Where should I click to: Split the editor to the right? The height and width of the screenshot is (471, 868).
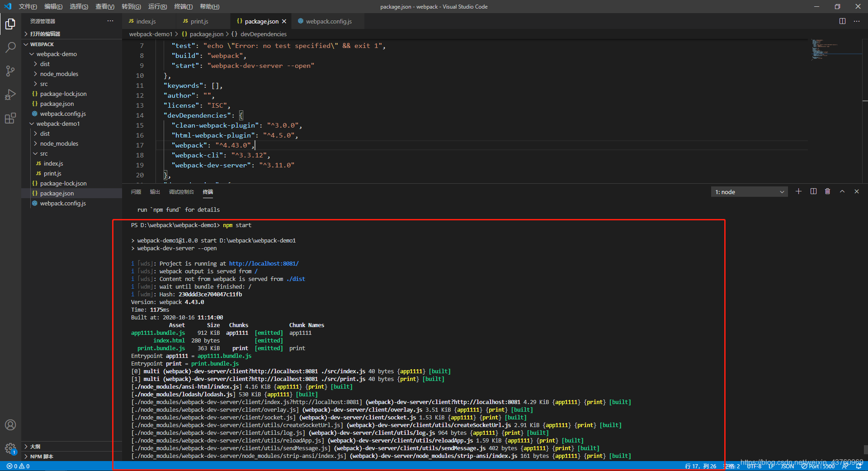click(842, 21)
